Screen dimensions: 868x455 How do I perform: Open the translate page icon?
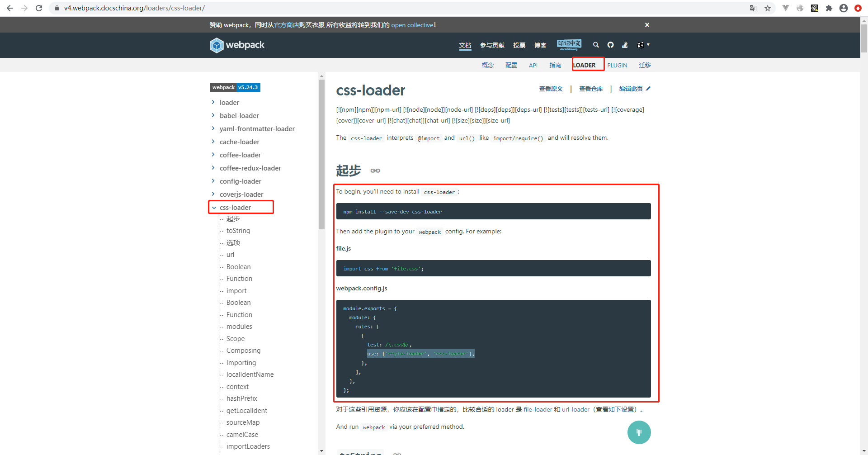[753, 8]
